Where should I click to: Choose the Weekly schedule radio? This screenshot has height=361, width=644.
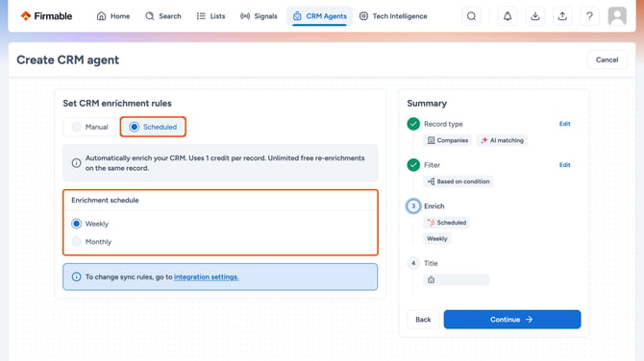click(x=76, y=224)
